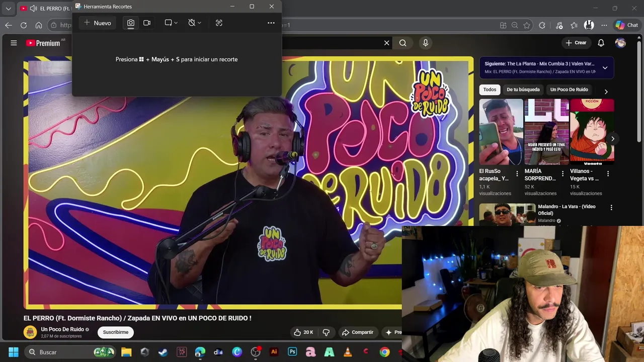Open the snip delay timer dropdown
Image resolution: width=644 pixels, height=362 pixels.
(195, 23)
